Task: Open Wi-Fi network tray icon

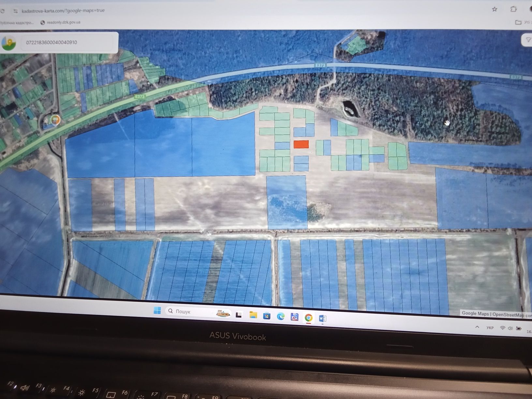Action: pyautogui.click(x=502, y=328)
